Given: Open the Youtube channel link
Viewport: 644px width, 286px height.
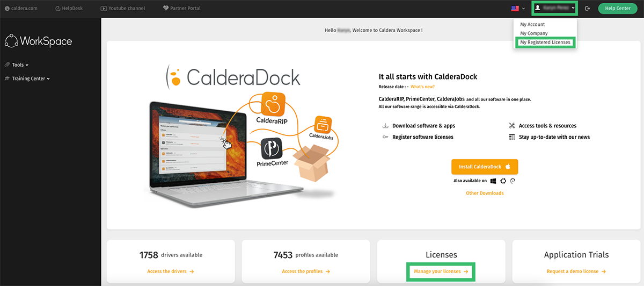Looking at the screenshot, I should point(122,9).
